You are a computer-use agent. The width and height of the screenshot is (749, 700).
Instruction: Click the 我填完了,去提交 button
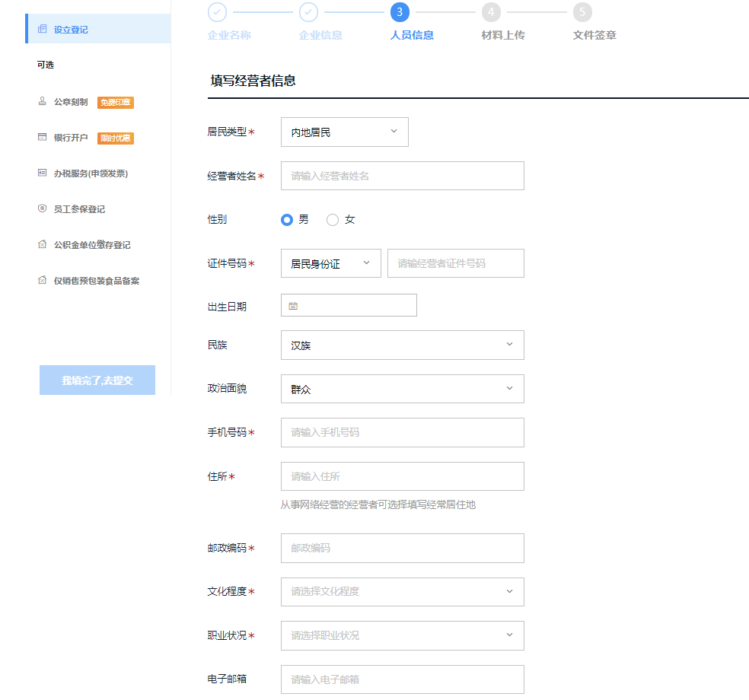coord(97,380)
